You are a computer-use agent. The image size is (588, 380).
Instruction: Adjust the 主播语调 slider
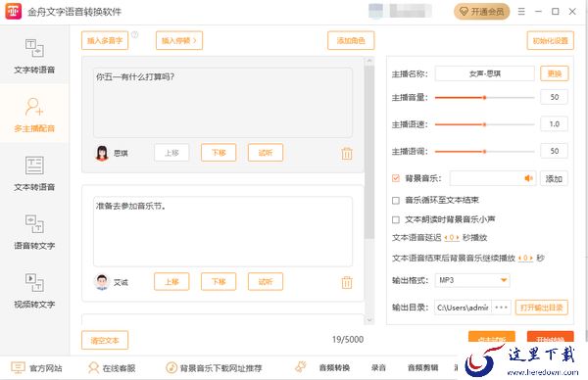click(x=484, y=152)
